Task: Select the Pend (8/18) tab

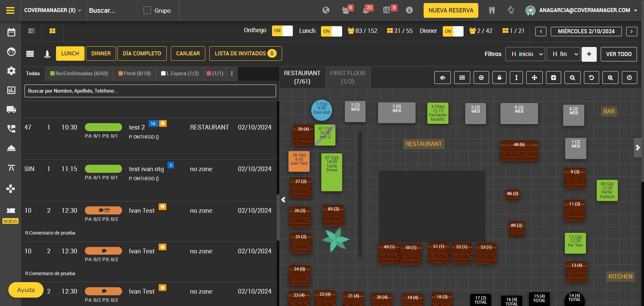Action: [135, 73]
